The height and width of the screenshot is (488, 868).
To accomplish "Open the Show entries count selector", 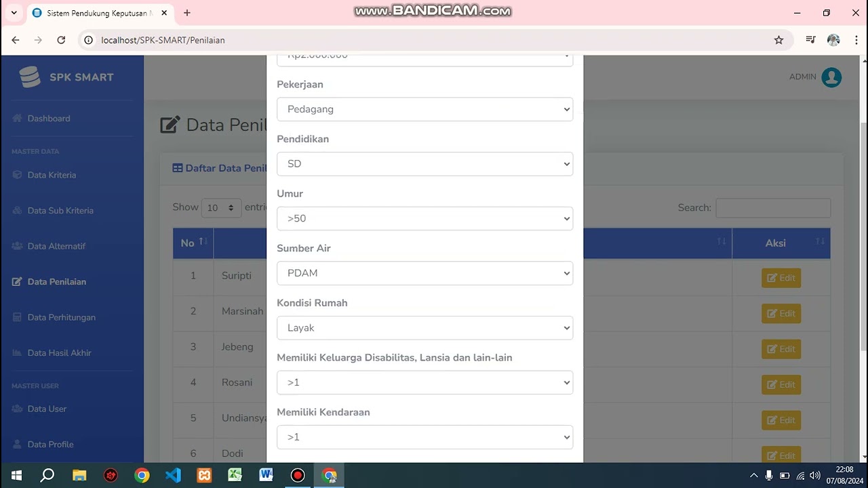I will tap(221, 207).
